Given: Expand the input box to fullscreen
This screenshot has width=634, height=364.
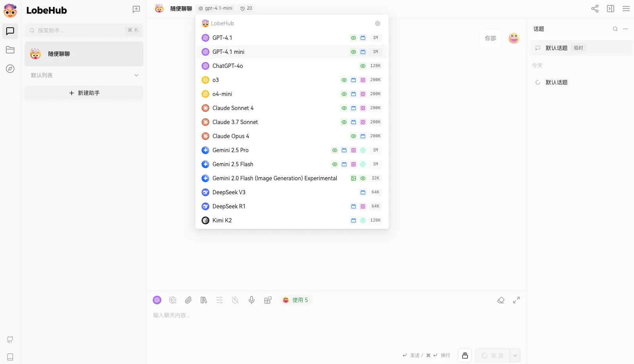Looking at the screenshot, I should click(x=516, y=300).
